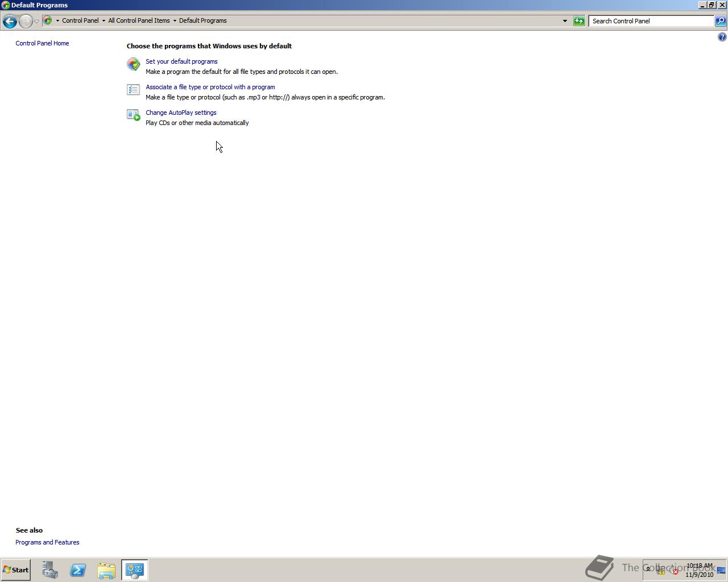Expand the arrow after All Control Panel Items
The image size is (728, 582).
175,20
